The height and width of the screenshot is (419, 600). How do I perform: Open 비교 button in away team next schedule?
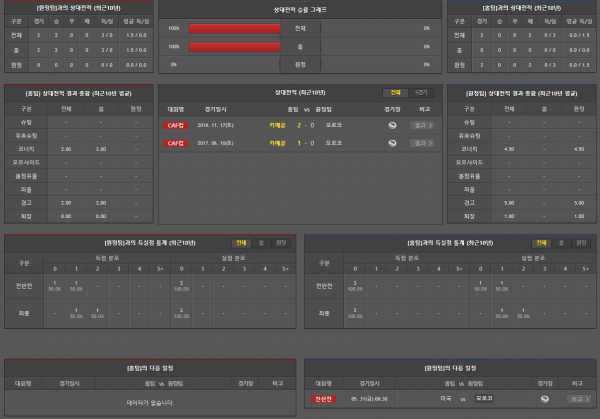574,397
